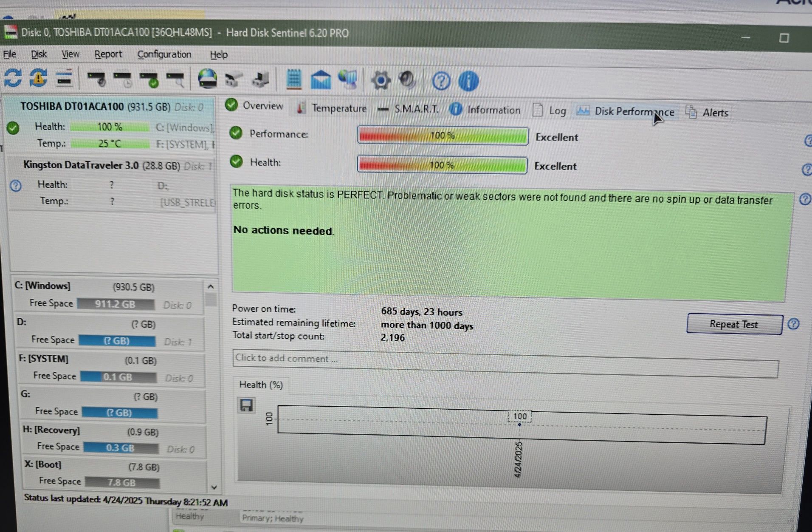Click the TOSHIBA Temp. 25 °C bar
Image resolution: width=812 pixels, height=532 pixels.
110,144
